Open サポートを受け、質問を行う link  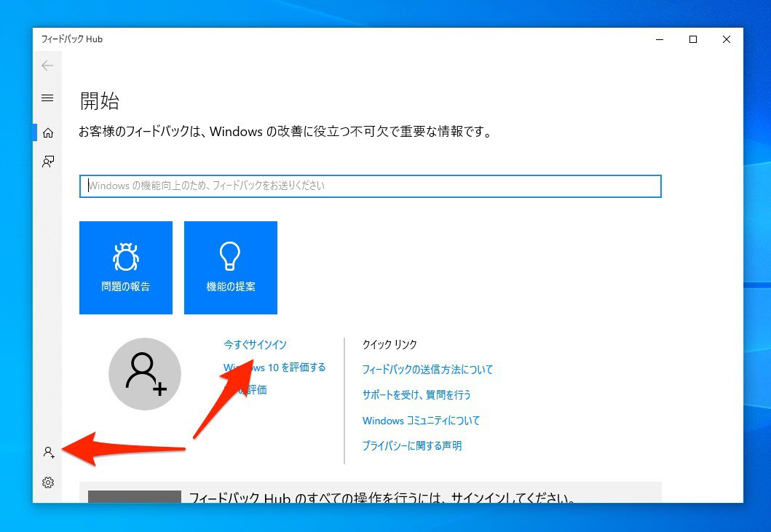[x=416, y=395]
